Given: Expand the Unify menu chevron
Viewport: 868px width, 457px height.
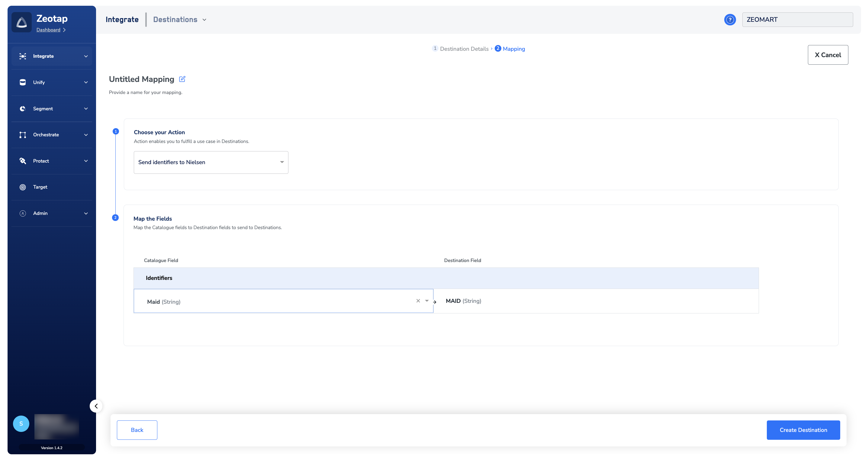Looking at the screenshot, I should pos(86,82).
